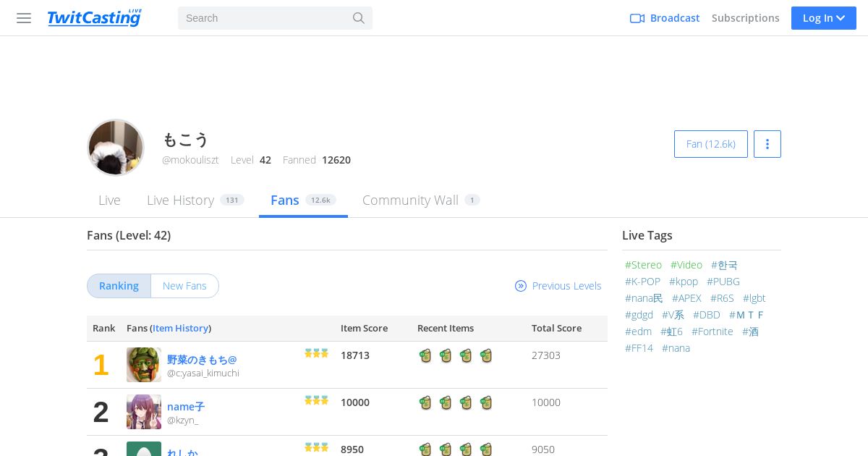Click item score 18713
The image size is (868, 456).
tap(355, 355)
